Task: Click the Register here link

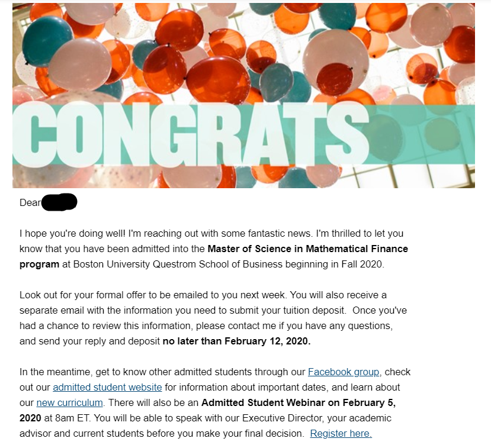Action: point(341,433)
